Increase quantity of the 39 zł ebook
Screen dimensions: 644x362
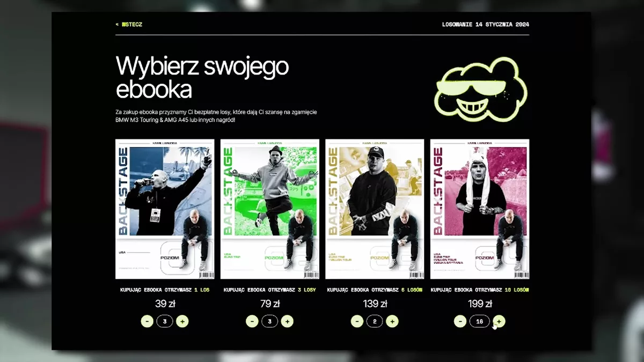pos(182,321)
